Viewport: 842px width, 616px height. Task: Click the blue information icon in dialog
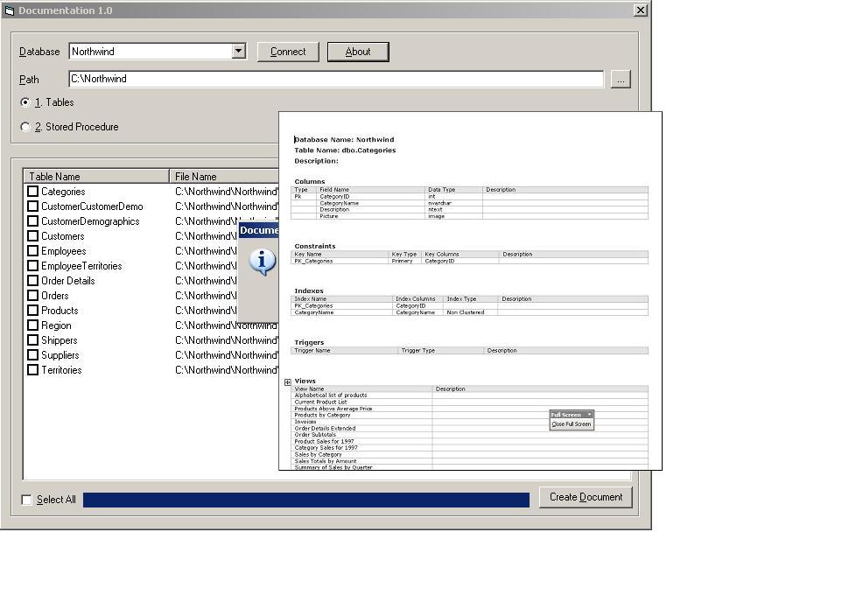tap(263, 261)
